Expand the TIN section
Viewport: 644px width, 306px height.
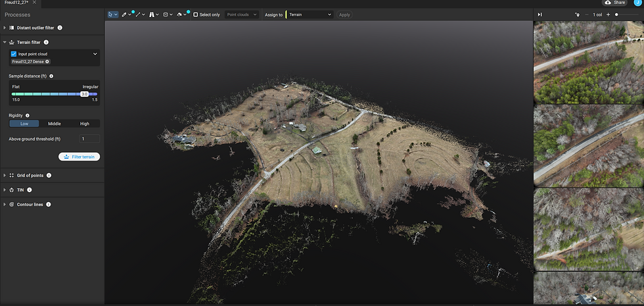pyautogui.click(x=5, y=190)
